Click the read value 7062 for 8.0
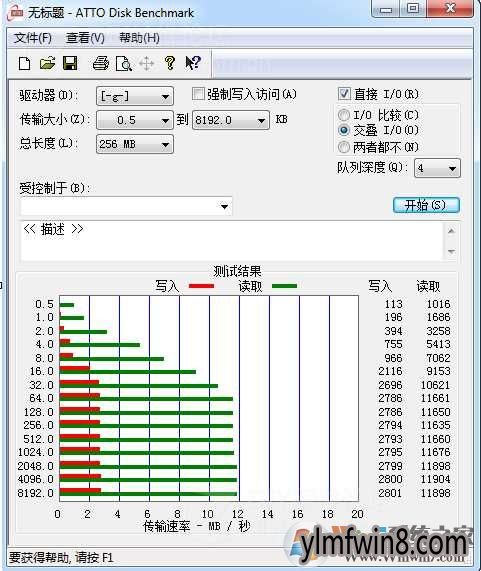This screenshot has height=571, width=481. click(x=438, y=358)
